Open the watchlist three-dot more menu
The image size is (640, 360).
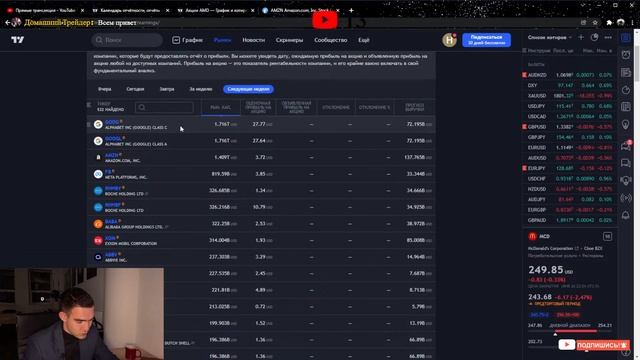pos(608,38)
